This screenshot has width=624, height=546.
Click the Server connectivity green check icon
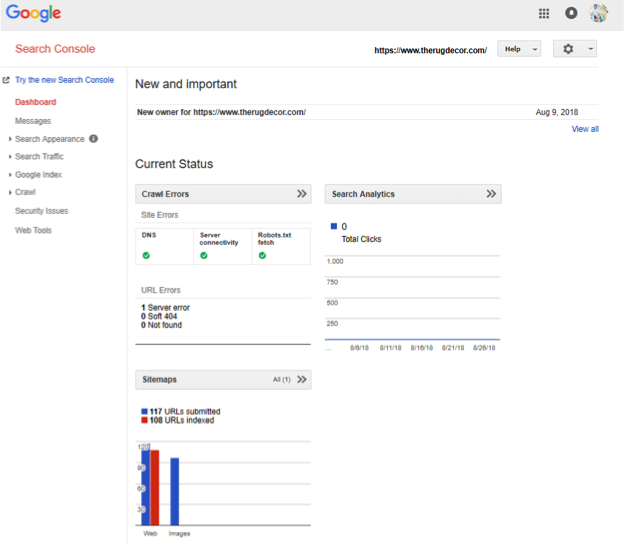(x=204, y=255)
